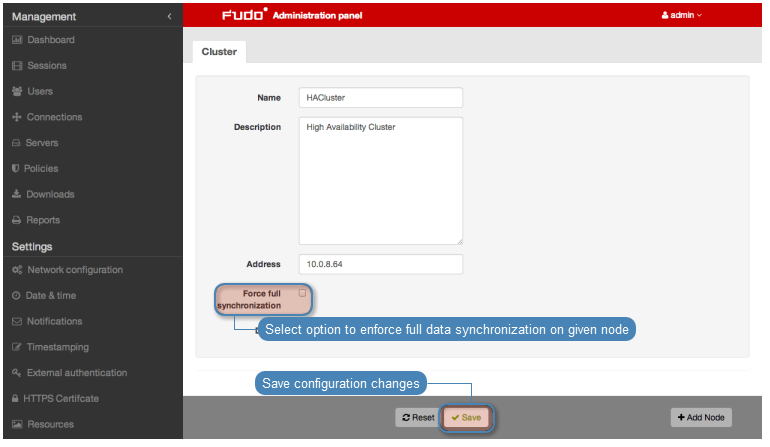
Task: Open the admin user dropdown
Action: (682, 15)
